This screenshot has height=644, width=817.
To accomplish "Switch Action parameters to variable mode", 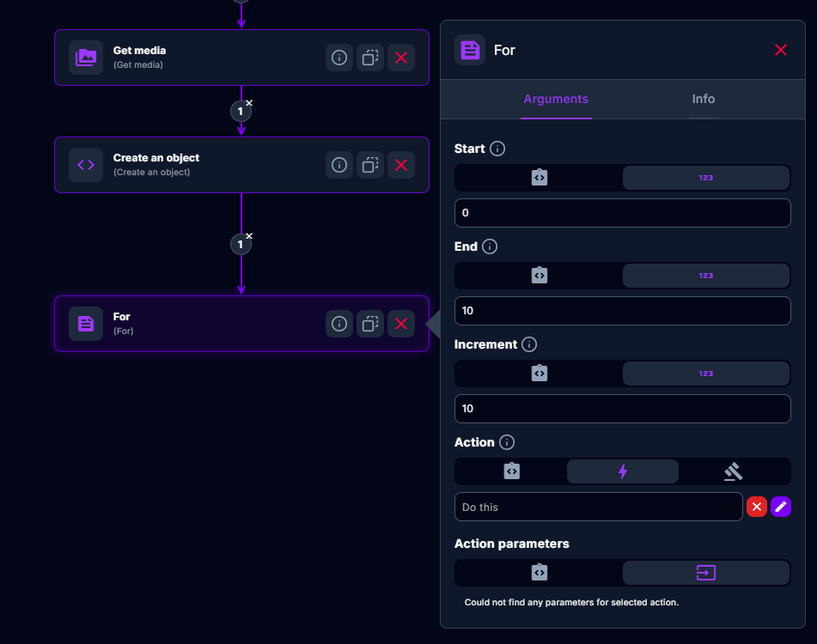I will click(539, 573).
